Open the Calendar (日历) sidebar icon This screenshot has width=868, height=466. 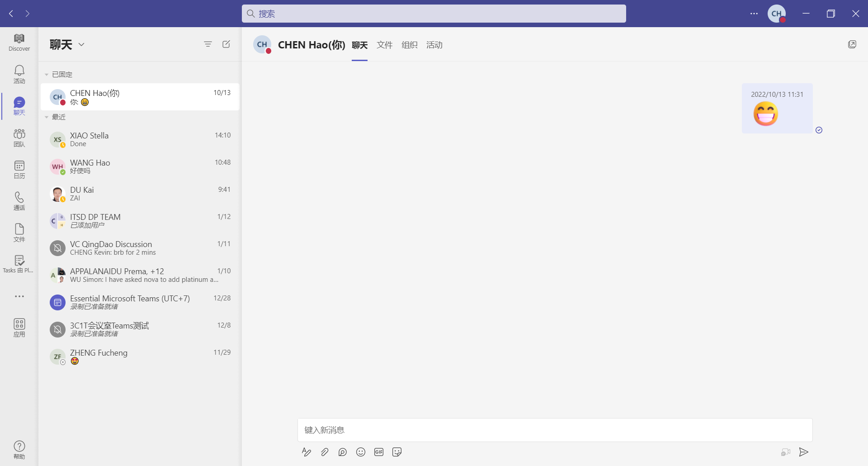(19, 169)
